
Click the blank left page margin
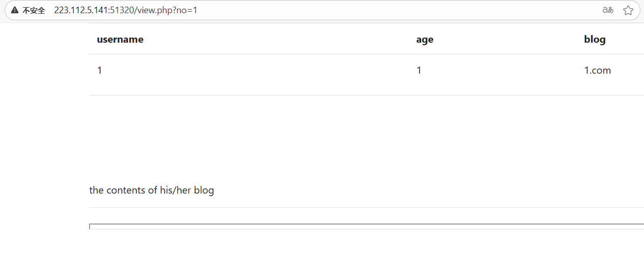(44, 137)
